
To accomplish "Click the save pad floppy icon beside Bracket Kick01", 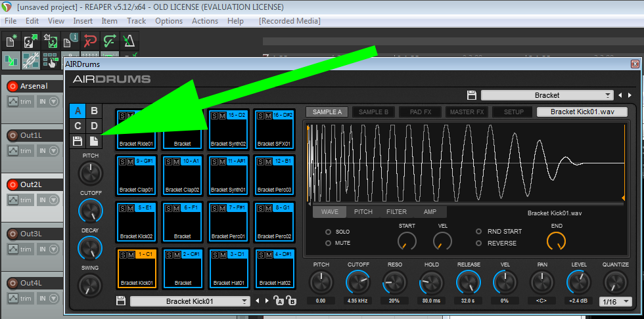I will point(121,301).
